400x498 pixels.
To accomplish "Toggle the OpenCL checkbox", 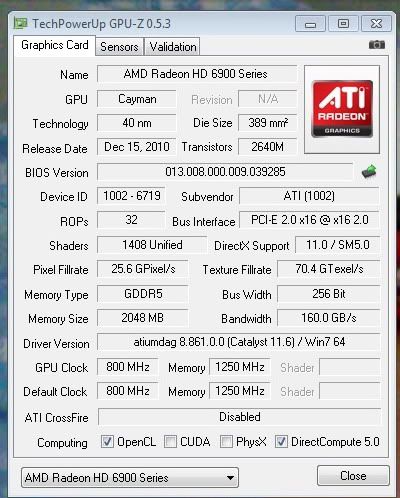I will 107,442.
